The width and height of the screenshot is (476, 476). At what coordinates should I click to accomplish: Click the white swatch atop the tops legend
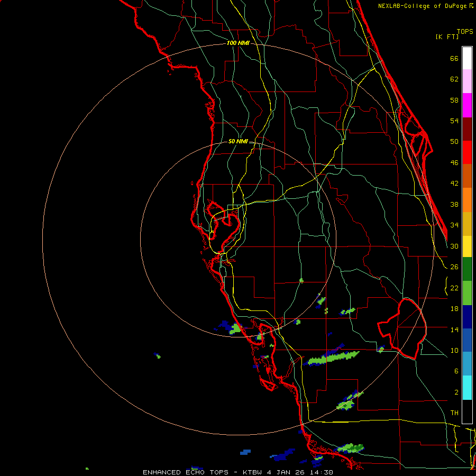[467, 58]
